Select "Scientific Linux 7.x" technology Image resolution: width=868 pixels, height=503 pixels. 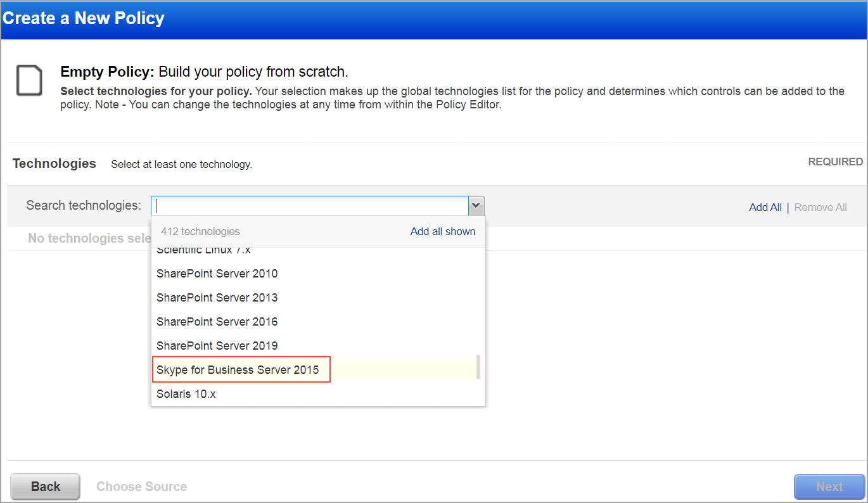[x=203, y=249]
